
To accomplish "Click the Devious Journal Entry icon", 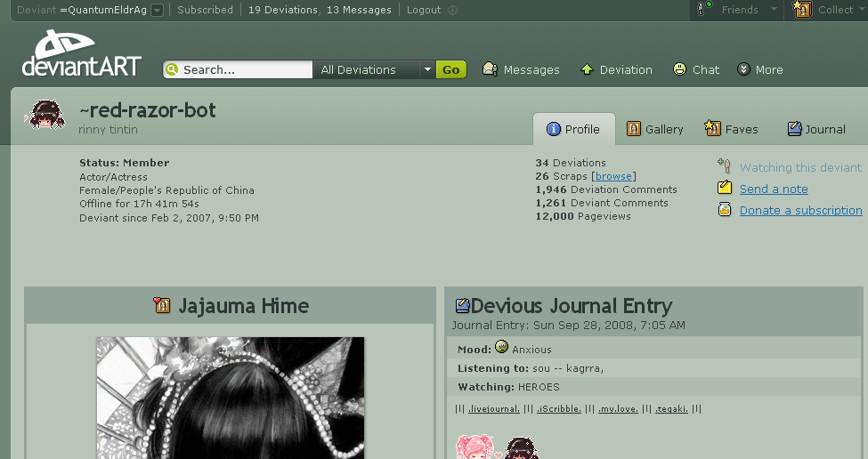I will tap(462, 305).
